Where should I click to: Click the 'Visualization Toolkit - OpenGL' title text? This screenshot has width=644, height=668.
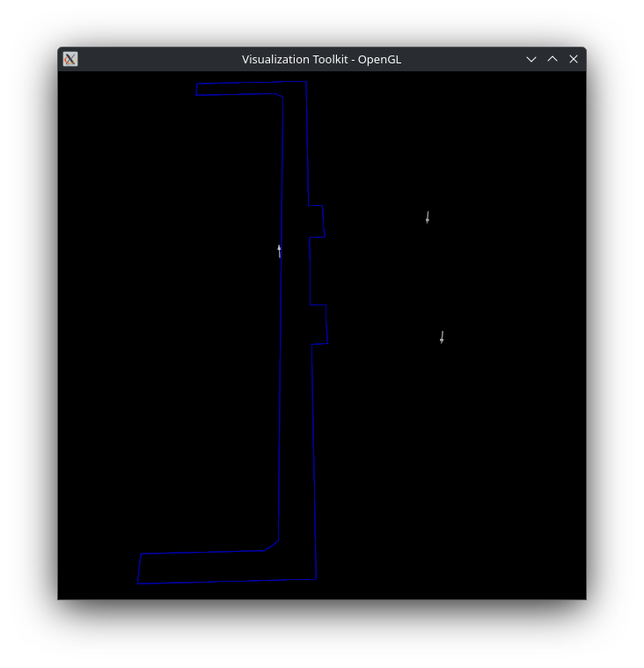pos(322,59)
